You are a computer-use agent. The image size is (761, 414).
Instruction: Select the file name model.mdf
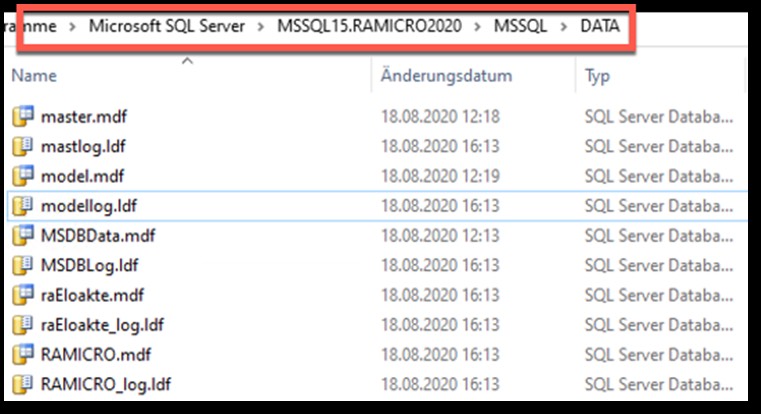(82, 176)
